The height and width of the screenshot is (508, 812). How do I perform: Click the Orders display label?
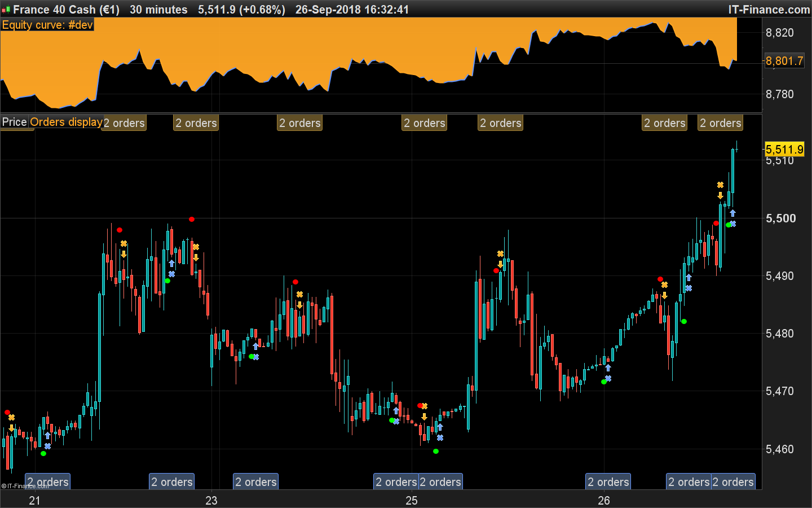[x=66, y=122]
